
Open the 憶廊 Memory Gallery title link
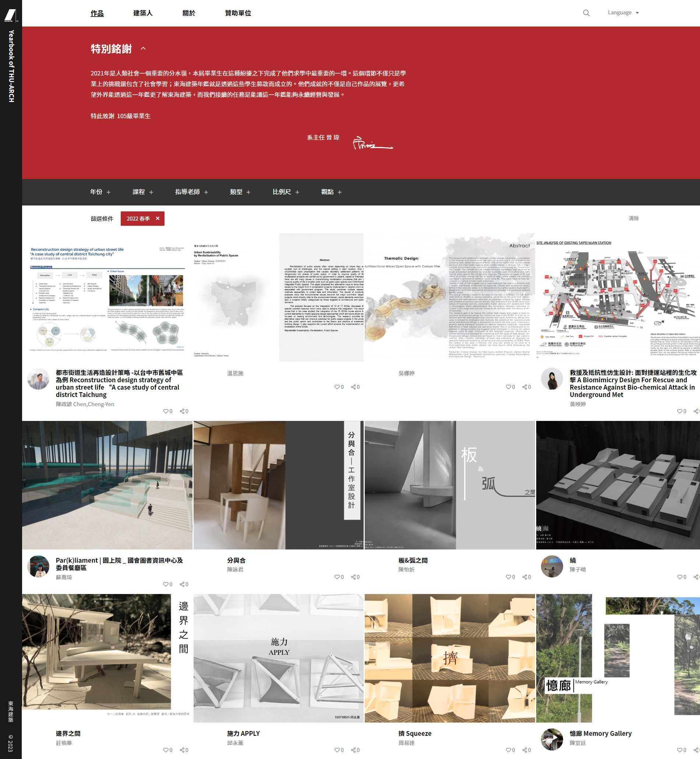coord(600,733)
